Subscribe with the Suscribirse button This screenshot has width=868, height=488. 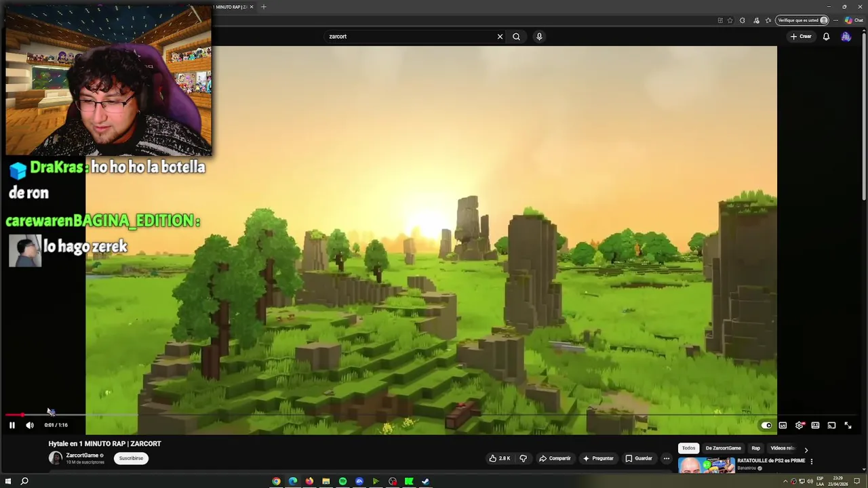131,458
